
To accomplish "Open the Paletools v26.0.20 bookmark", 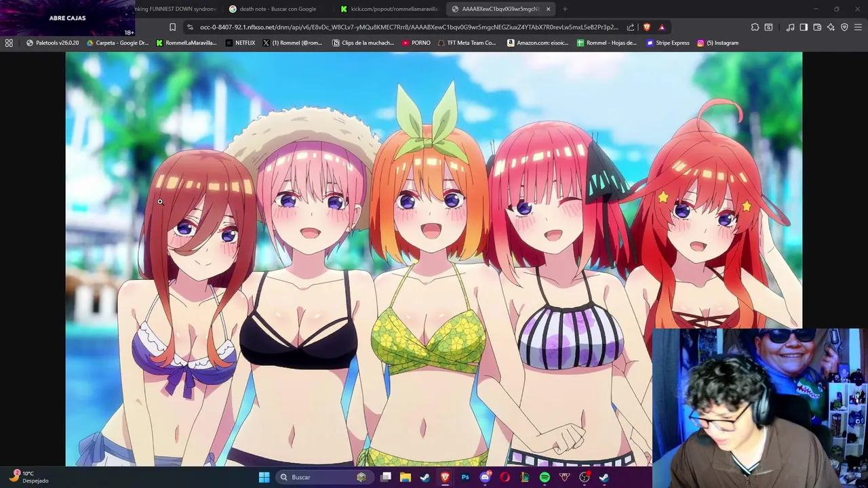I will click(52, 43).
